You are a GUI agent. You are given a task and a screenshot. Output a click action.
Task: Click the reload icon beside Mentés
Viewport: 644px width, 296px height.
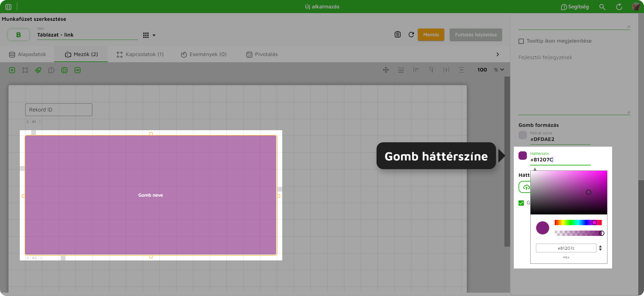(411, 35)
